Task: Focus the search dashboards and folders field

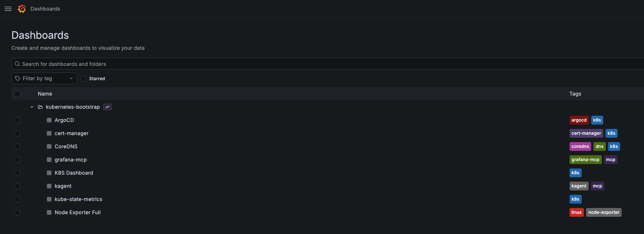Action: (x=328, y=64)
